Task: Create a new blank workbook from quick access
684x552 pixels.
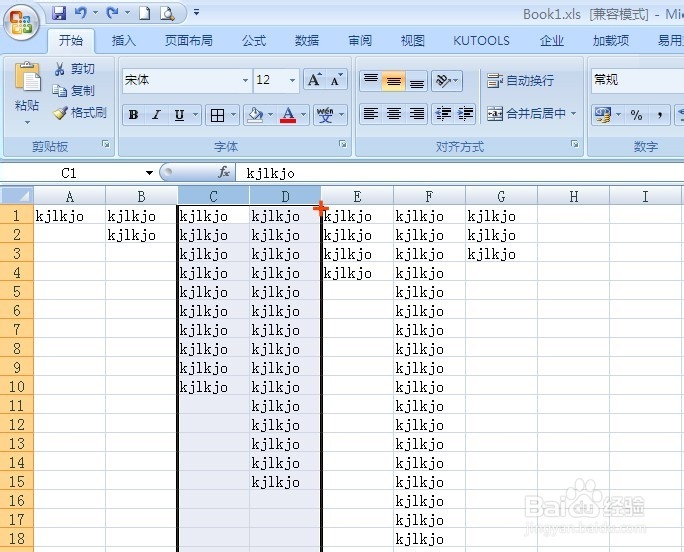Action: point(144,13)
